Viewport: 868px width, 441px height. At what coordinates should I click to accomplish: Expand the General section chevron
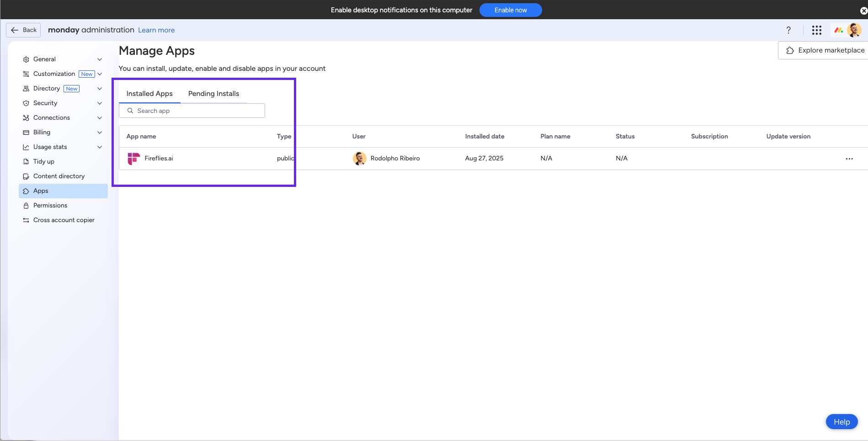pos(100,59)
